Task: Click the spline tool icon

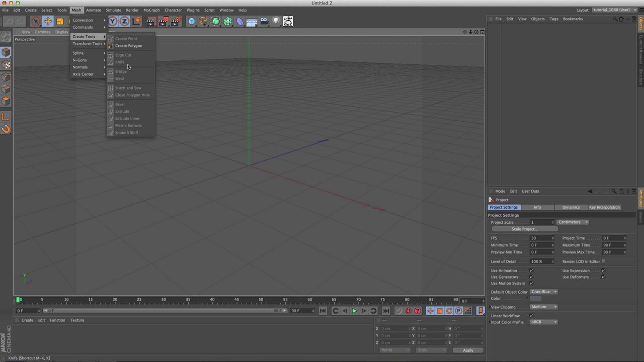Action: [203, 21]
